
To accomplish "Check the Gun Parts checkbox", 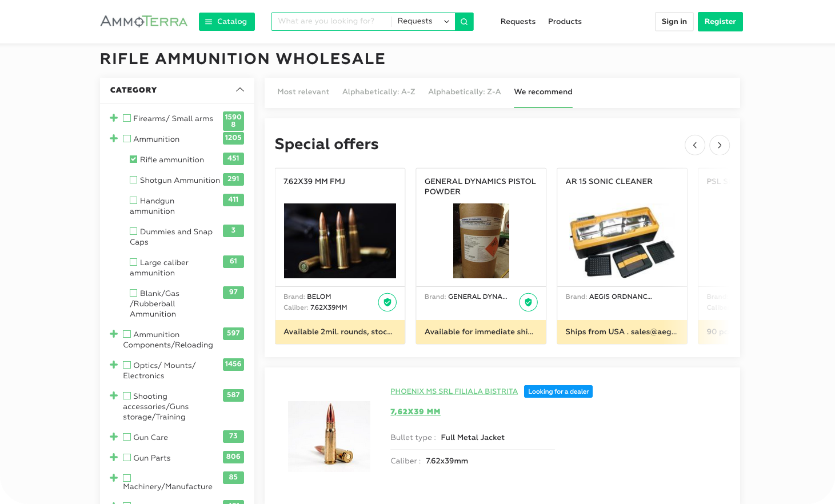I will (x=127, y=458).
